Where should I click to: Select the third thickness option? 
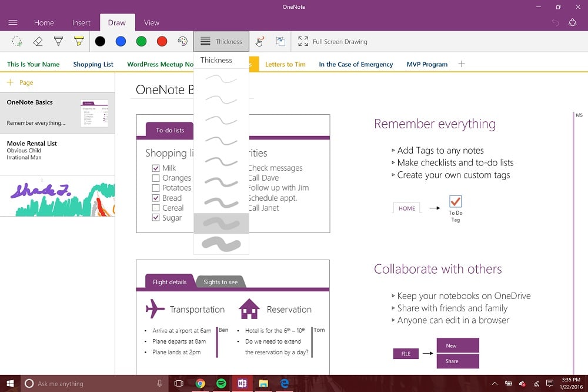221,120
